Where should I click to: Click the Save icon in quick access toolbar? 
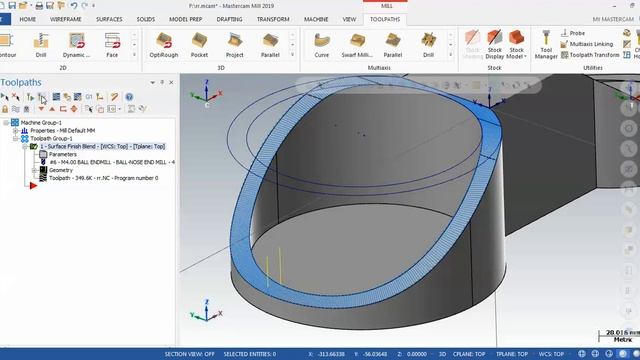pyautogui.click(x=12, y=6)
